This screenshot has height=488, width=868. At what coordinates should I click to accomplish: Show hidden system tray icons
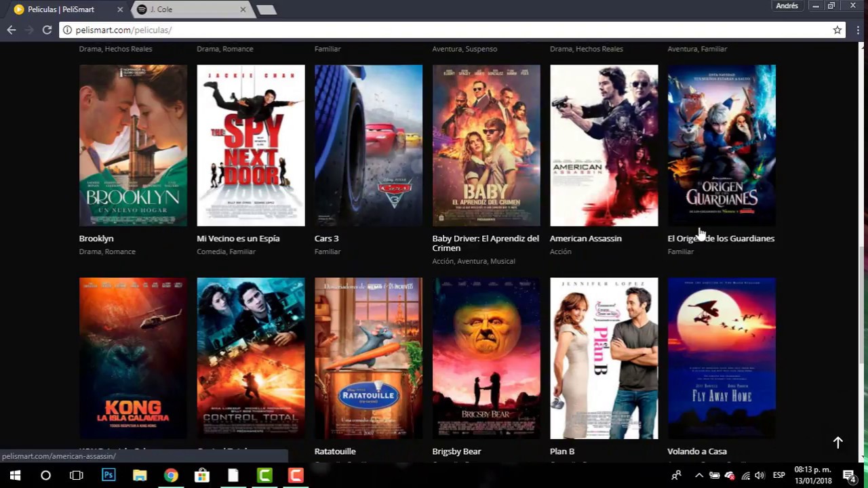[x=699, y=475]
